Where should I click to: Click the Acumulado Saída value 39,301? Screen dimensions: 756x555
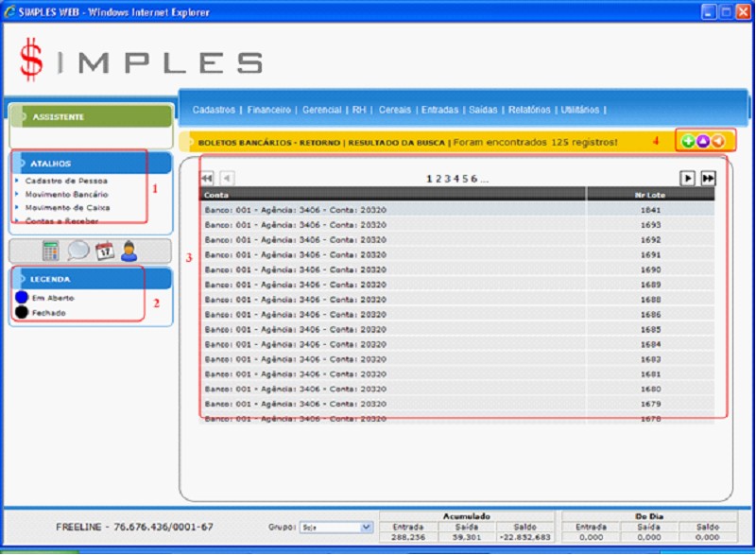[466, 537]
